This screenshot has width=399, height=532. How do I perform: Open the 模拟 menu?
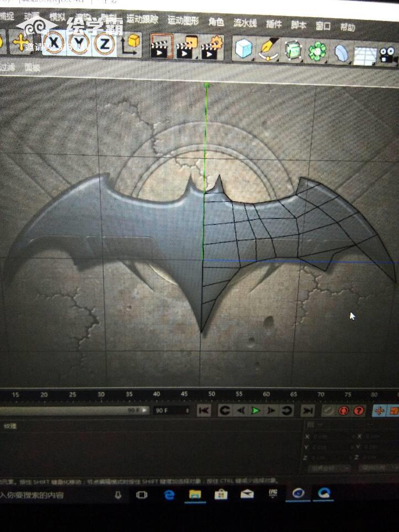click(57, 17)
